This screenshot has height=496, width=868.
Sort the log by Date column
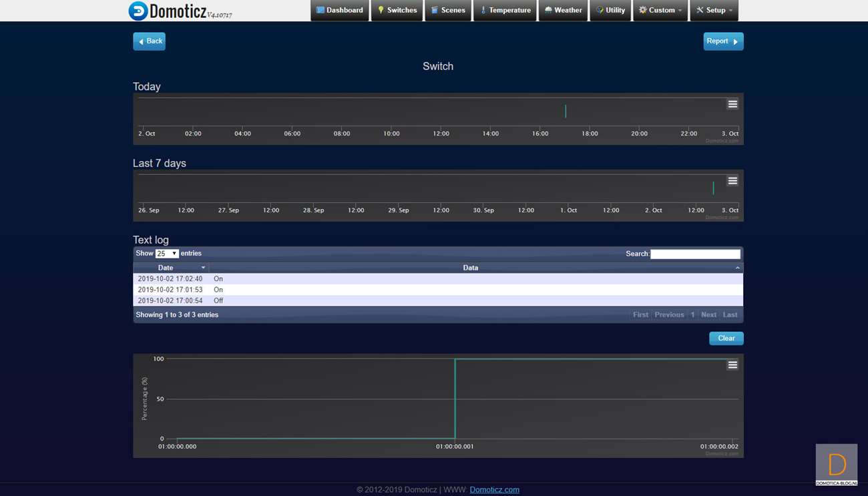click(171, 268)
